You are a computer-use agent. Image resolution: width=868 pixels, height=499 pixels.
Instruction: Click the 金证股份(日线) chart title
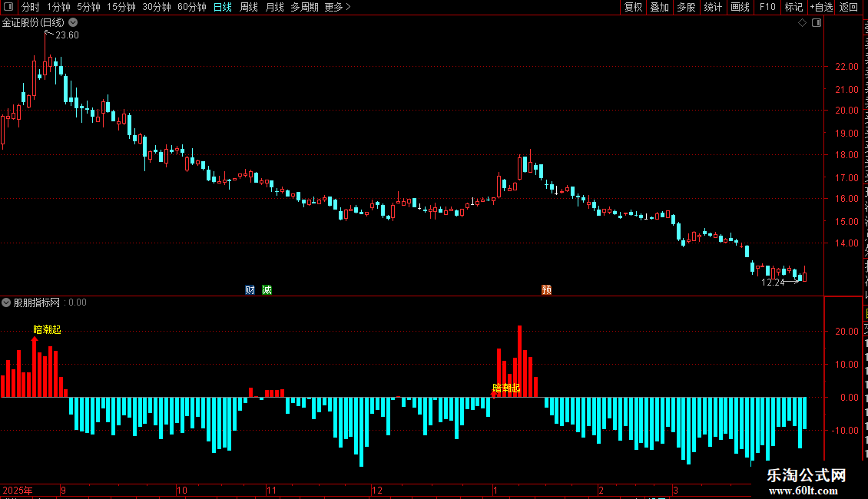tap(33, 23)
